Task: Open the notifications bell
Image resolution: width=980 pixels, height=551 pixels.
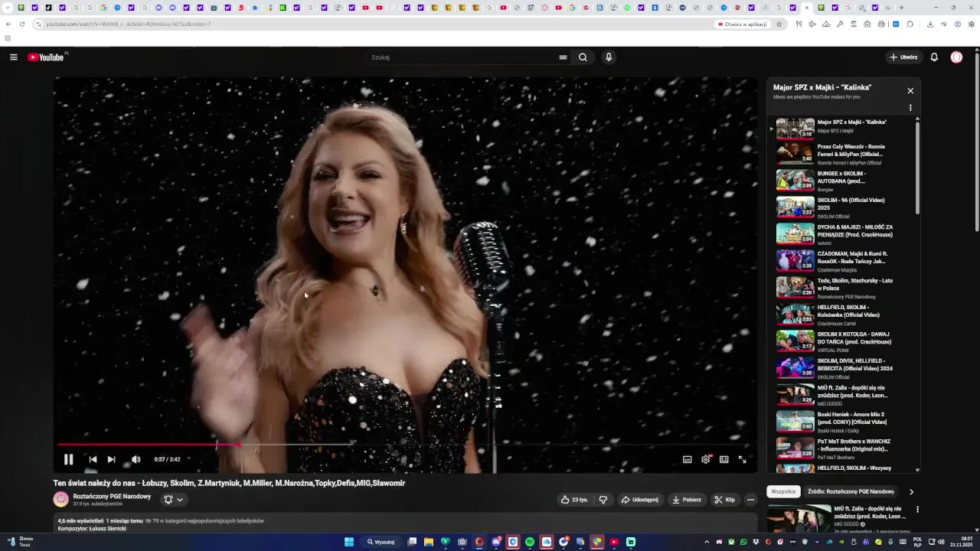Action: coord(934,57)
